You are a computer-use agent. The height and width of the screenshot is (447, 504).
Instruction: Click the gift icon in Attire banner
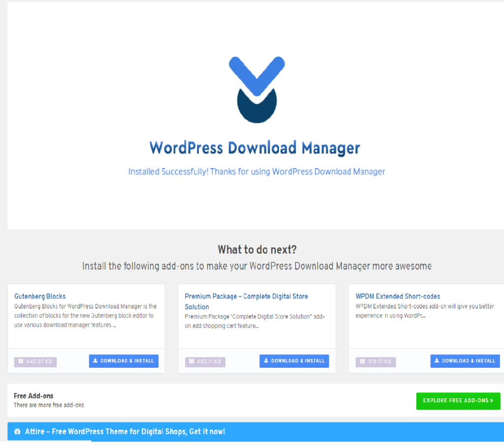coord(17,431)
